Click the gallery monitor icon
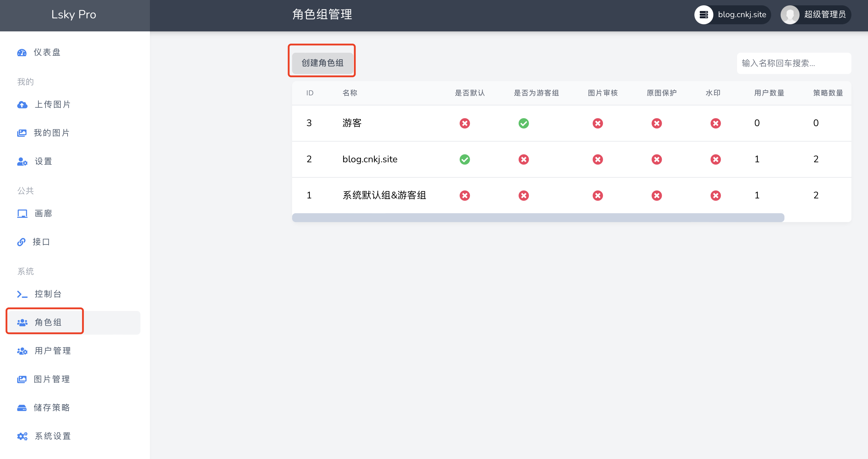The width and height of the screenshot is (868, 459). click(x=22, y=214)
